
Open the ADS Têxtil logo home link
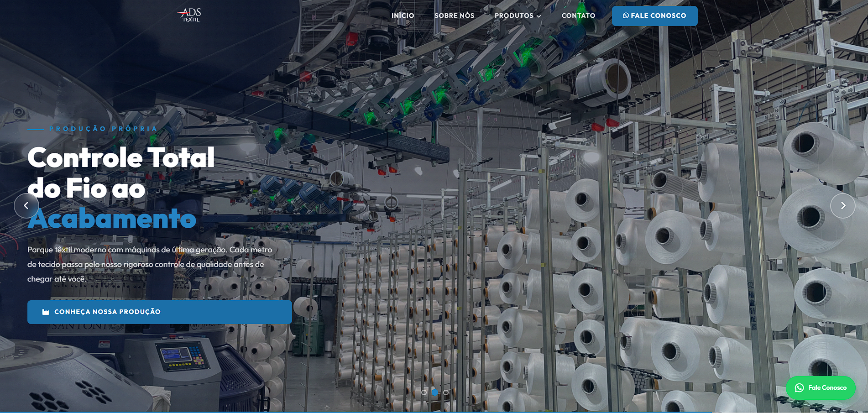click(x=189, y=15)
